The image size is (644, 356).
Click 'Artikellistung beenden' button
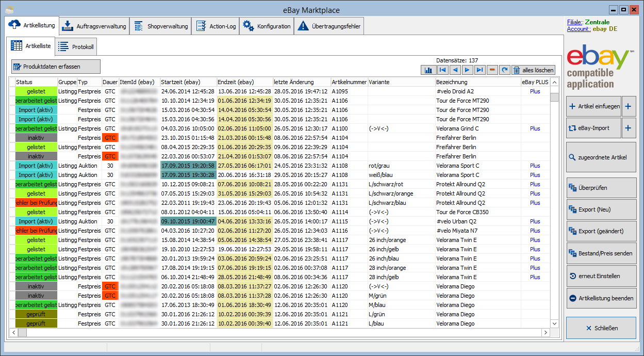(601, 298)
